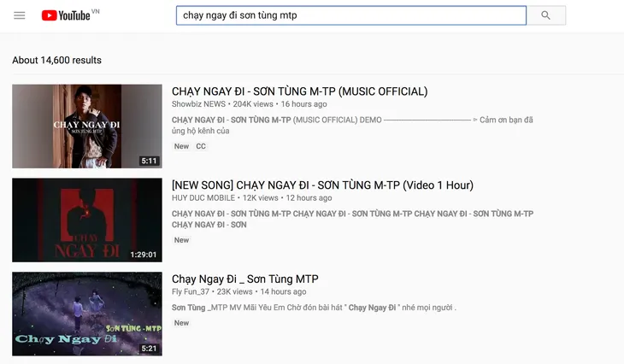
Task: Click '12K views' on the second result
Action: (260, 198)
